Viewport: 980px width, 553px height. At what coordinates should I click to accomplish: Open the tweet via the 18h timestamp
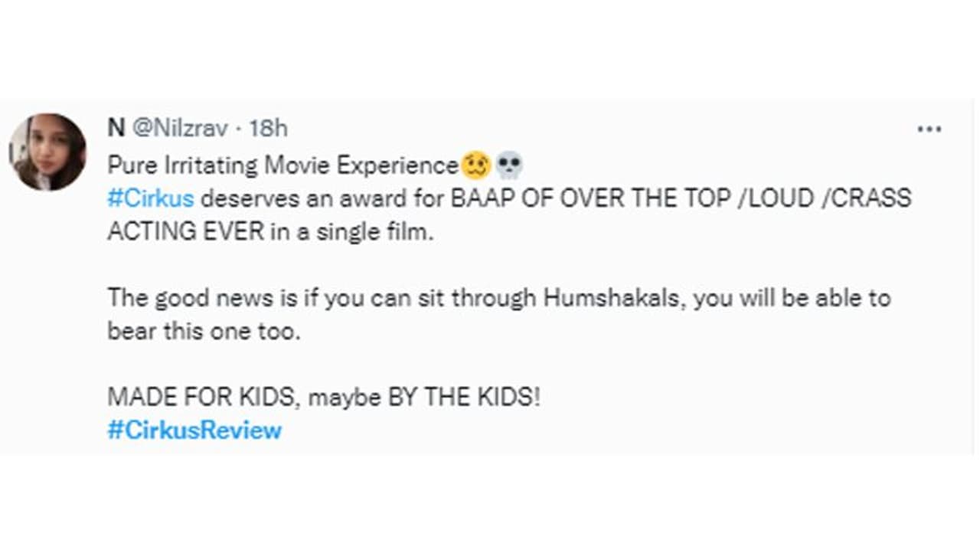tap(268, 129)
